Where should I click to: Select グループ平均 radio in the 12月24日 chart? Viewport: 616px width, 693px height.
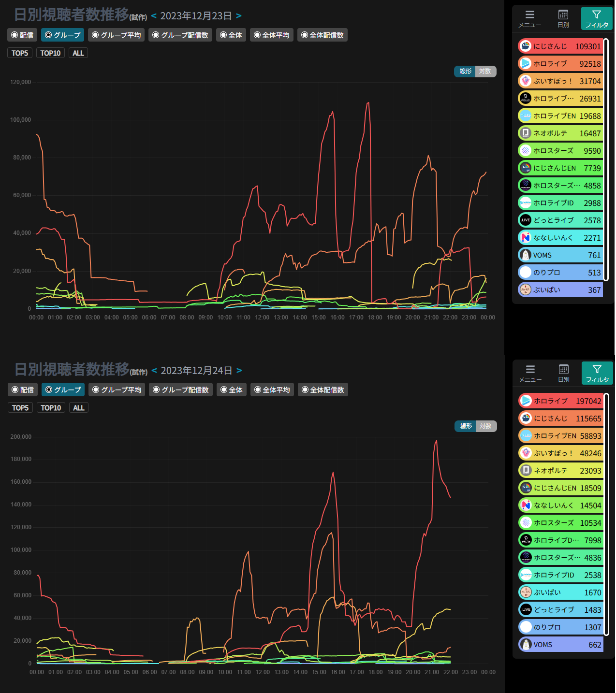[x=117, y=390]
